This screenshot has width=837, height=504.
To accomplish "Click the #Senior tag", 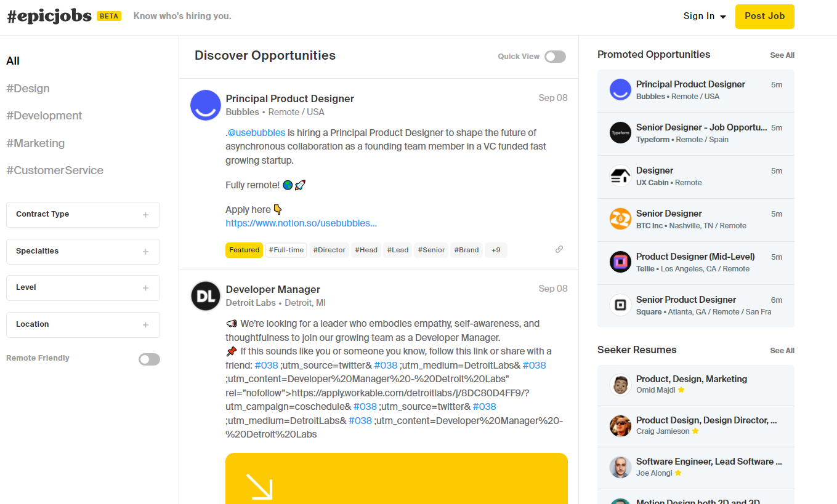I will point(431,250).
